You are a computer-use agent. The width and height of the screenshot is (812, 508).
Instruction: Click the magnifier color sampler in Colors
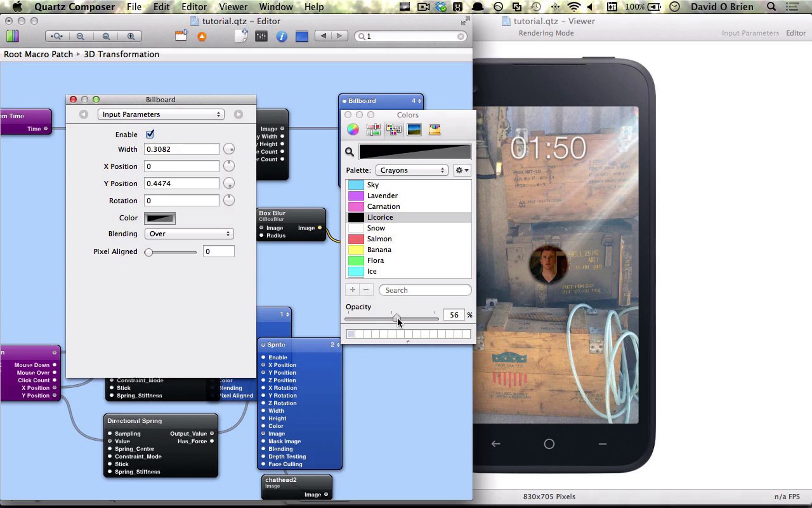pyautogui.click(x=349, y=152)
